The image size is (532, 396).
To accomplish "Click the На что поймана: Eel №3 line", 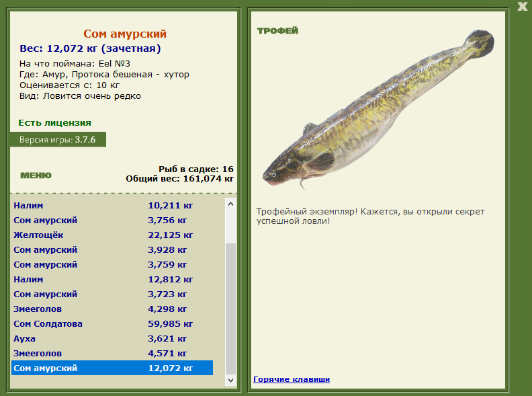I will tap(75, 63).
